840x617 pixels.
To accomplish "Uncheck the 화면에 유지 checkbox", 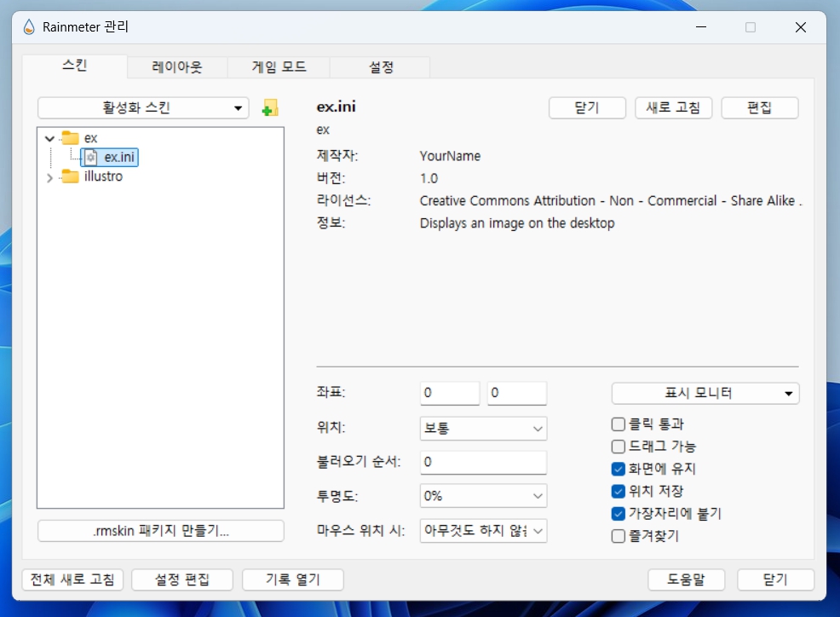I will (618, 469).
